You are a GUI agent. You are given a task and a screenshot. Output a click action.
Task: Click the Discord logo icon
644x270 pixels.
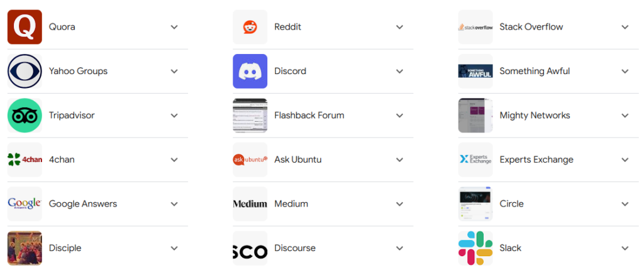click(250, 71)
